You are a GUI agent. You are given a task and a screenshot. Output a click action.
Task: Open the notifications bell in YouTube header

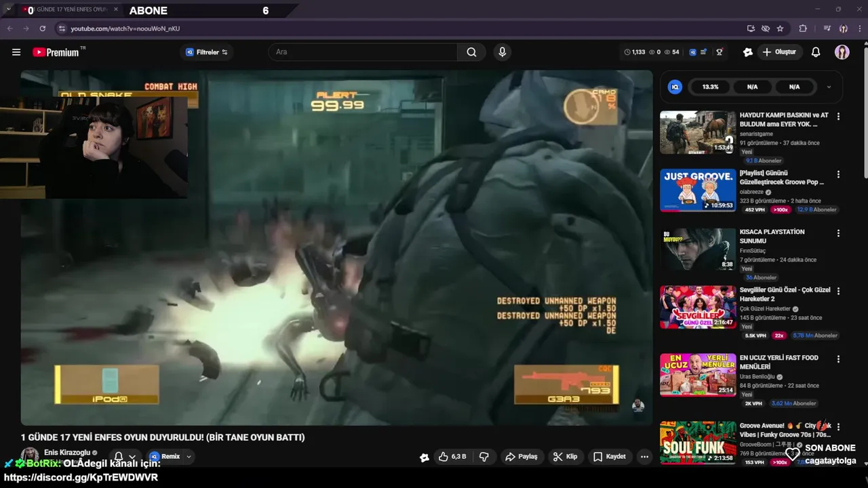click(816, 52)
